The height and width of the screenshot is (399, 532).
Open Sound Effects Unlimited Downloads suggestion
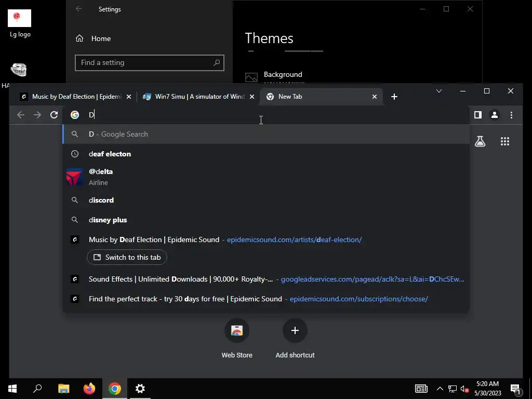click(266, 279)
